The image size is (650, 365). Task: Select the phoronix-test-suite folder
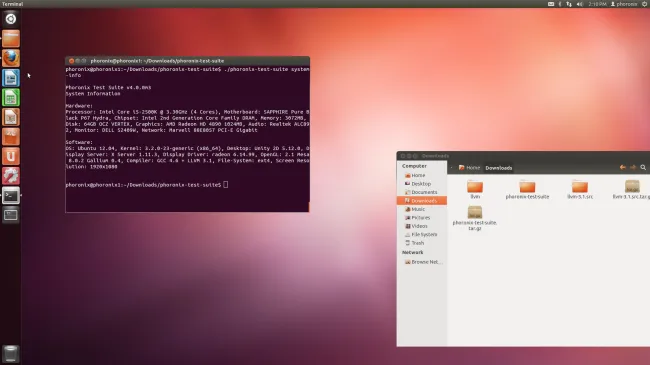[527, 190]
